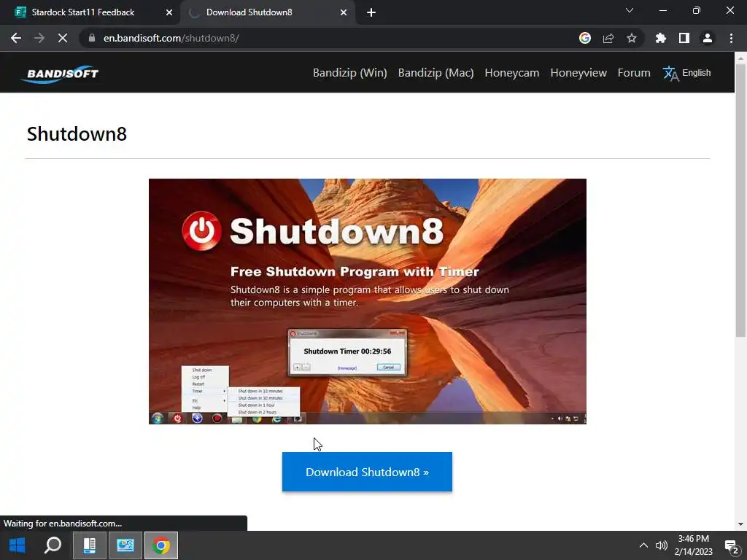Expand the tab search chevron
747x560 pixels.
pyautogui.click(x=630, y=10)
